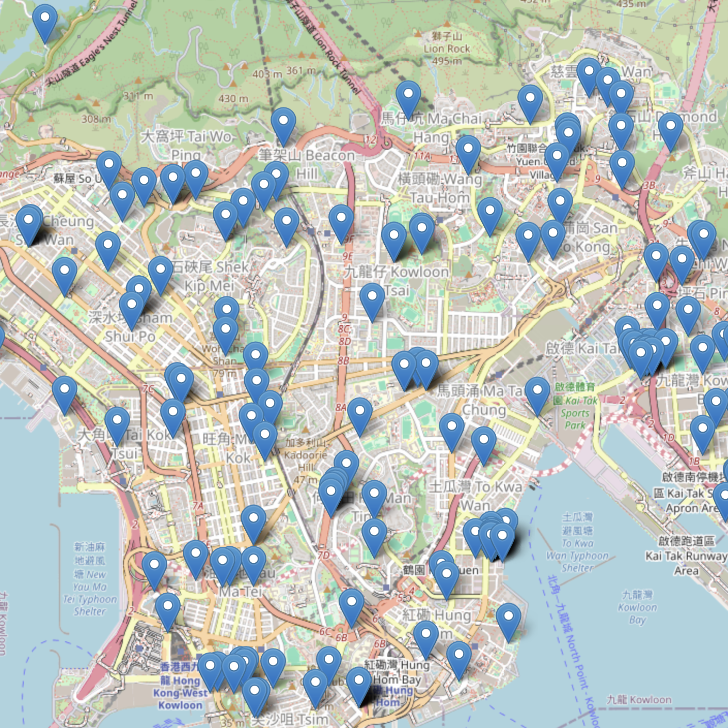728x728 pixels.
Task: Select the easternmost marker on Hung Hom waterfront
Action: [509, 623]
